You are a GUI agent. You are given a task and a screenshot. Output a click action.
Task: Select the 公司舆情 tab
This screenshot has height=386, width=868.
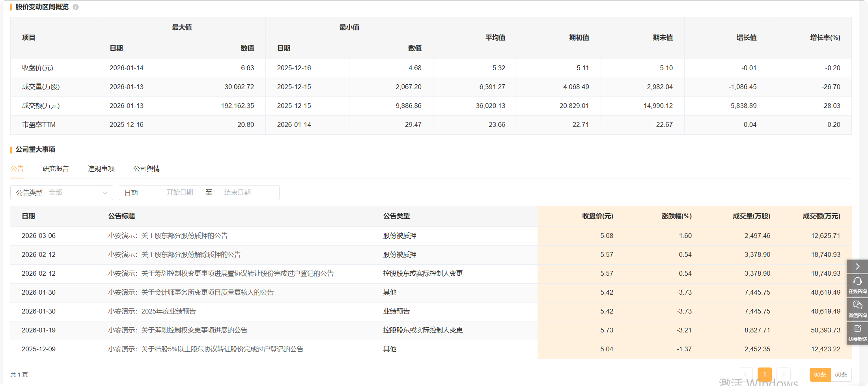pos(146,169)
